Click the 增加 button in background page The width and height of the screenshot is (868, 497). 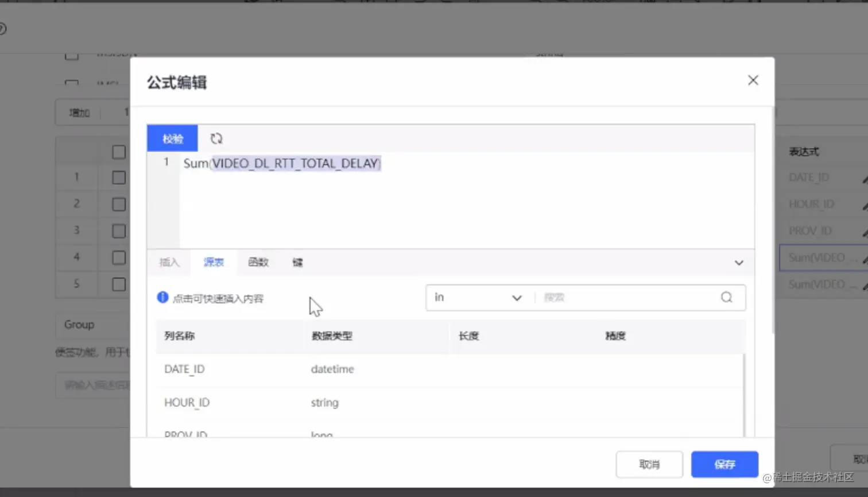click(x=79, y=113)
